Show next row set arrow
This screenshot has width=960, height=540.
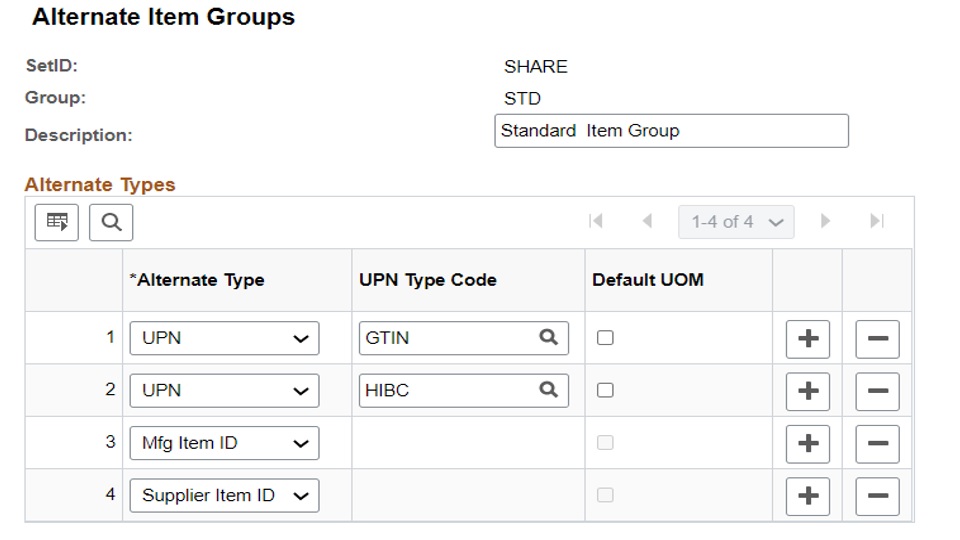pyautogui.click(x=825, y=221)
